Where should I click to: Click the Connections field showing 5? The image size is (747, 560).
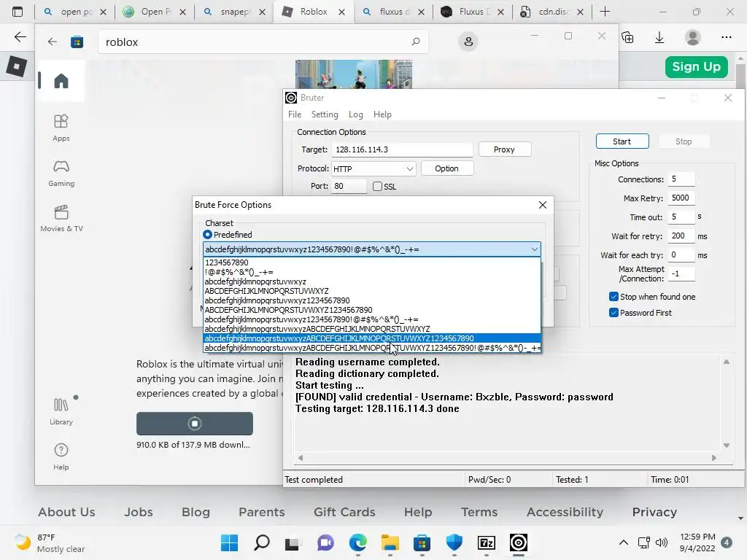pyautogui.click(x=681, y=179)
